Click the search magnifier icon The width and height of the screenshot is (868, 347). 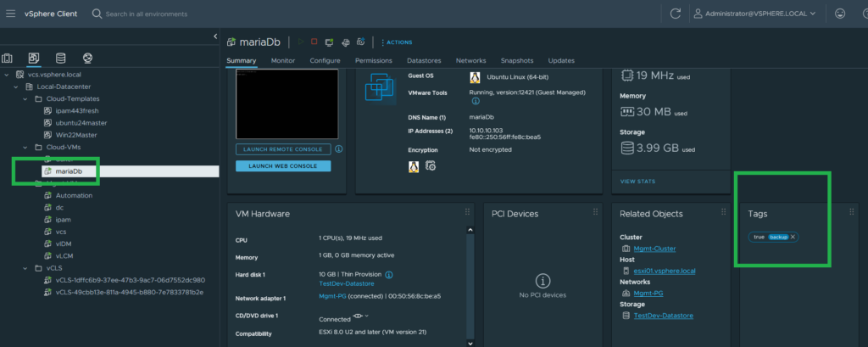tap(97, 14)
